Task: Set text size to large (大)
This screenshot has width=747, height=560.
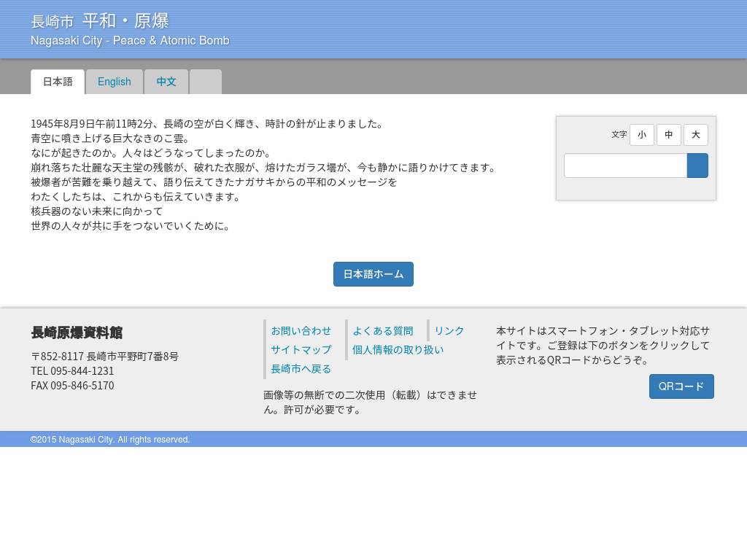Action: coord(696,135)
